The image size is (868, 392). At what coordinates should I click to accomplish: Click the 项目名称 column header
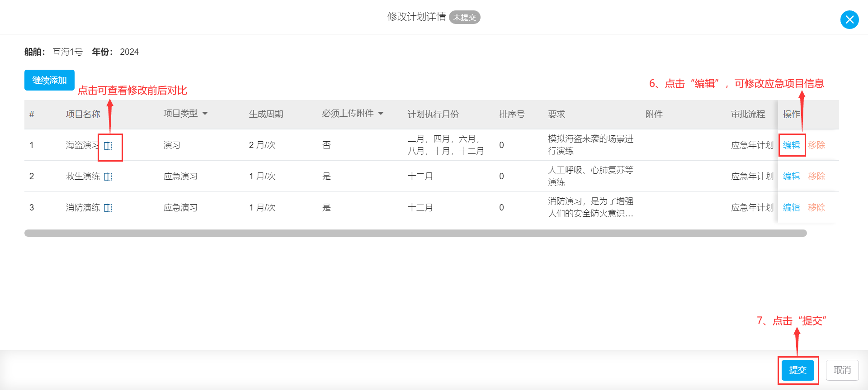pos(83,114)
